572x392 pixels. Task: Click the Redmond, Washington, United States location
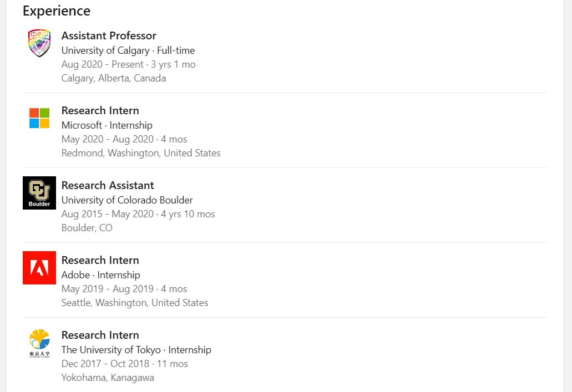click(141, 153)
